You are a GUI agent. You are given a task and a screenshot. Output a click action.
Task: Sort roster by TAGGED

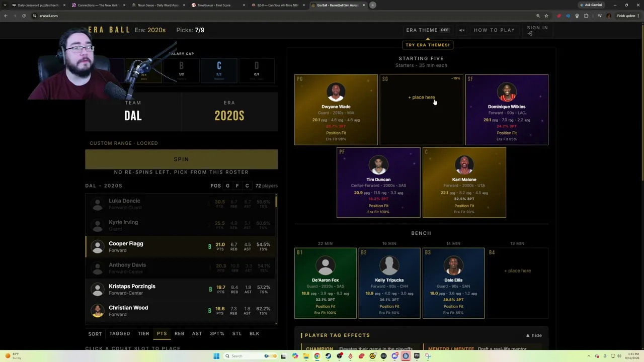120,333
